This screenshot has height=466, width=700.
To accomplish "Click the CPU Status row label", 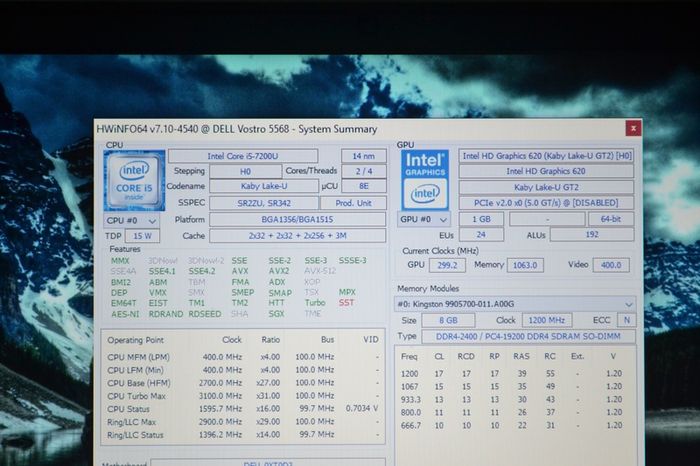I will pyautogui.click(x=129, y=409).
